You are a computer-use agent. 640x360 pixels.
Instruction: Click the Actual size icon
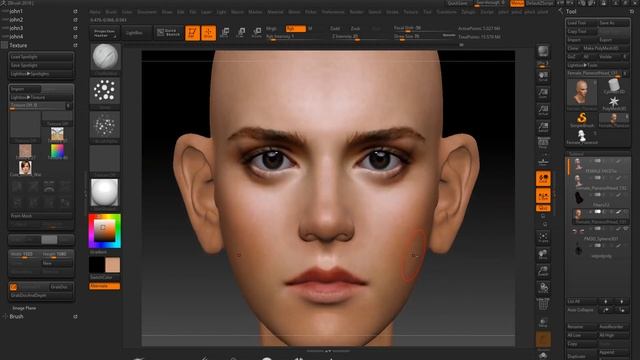coord(543,111)
